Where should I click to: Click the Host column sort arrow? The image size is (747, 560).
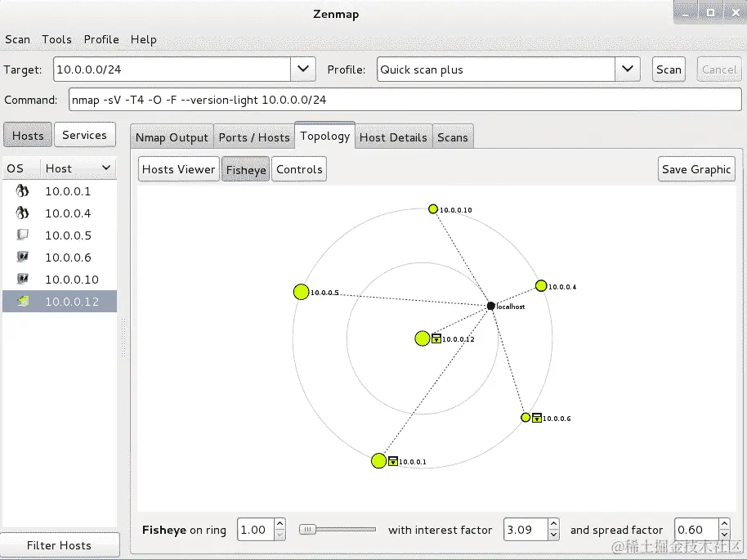(x=106, y=168)
